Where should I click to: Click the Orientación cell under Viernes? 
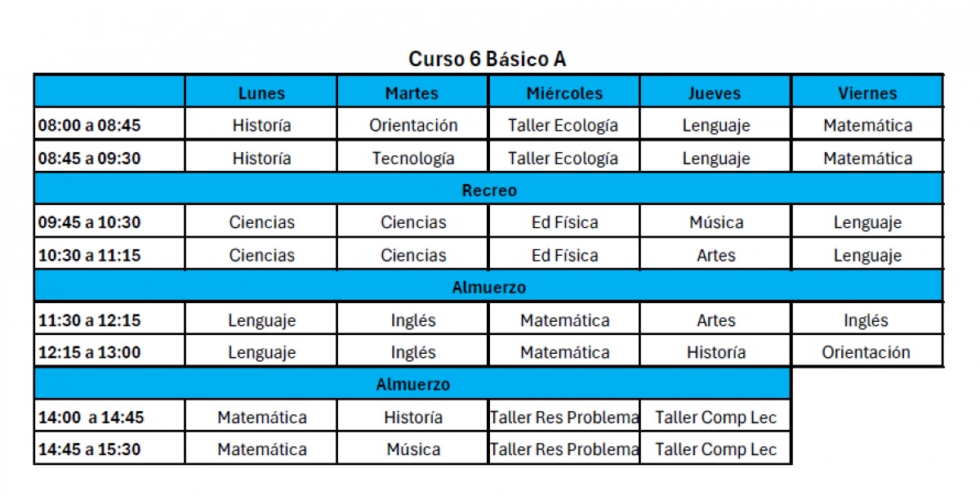(867, 352)
